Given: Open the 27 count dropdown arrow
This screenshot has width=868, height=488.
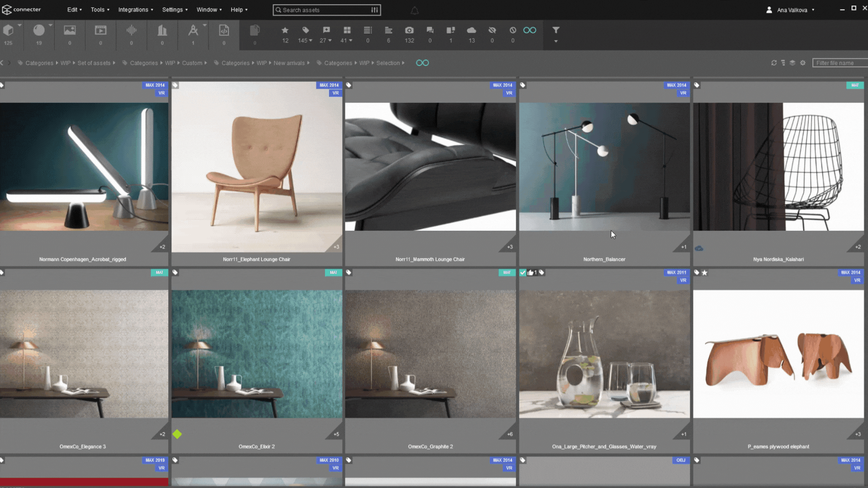Looking at the screenshot, I should pos(330,41).
